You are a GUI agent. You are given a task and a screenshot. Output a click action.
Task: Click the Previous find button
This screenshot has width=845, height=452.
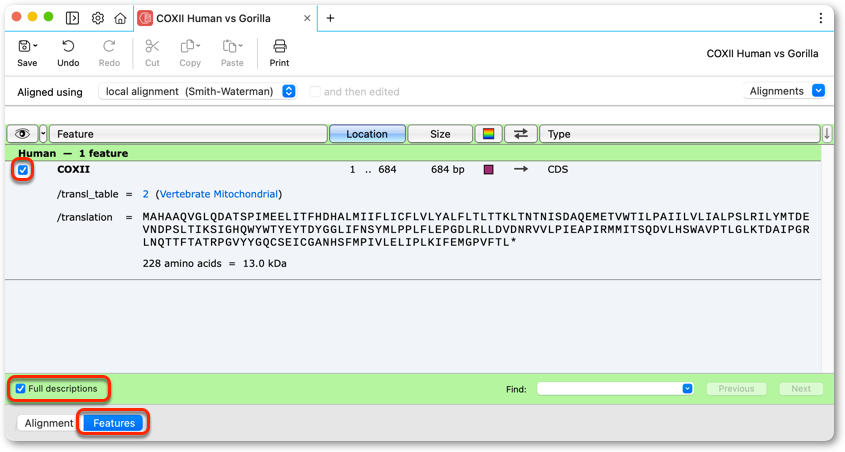pyautogui.click(x=736, y=388)
